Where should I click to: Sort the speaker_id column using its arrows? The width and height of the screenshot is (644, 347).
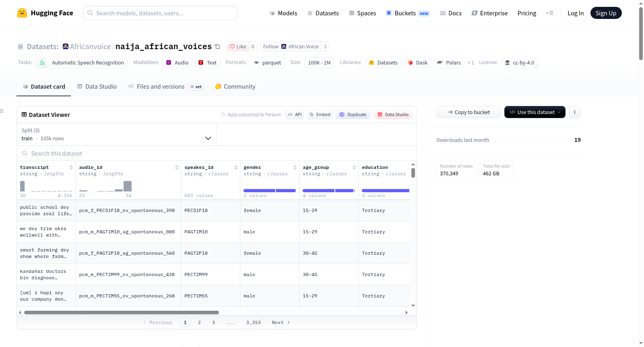coord(236,167)
